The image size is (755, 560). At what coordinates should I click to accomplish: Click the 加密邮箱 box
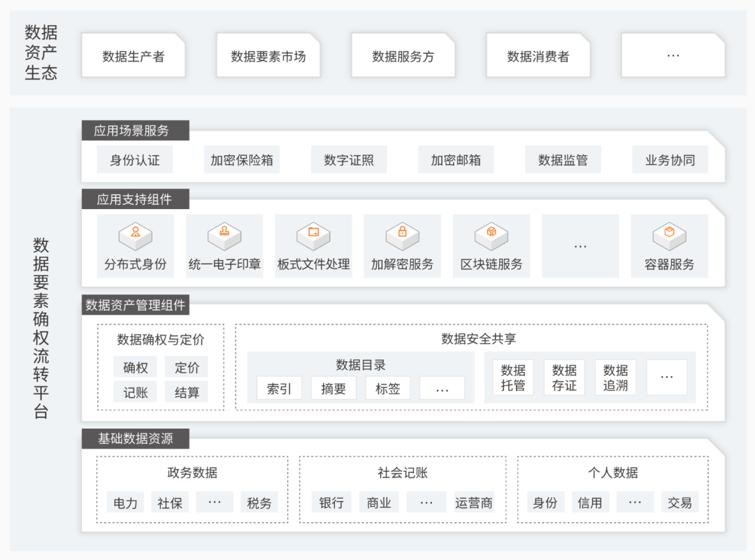coord(456,159)
